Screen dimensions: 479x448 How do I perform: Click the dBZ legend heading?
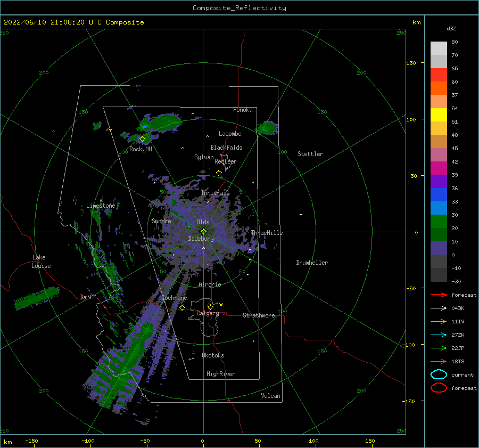point(451,29)
